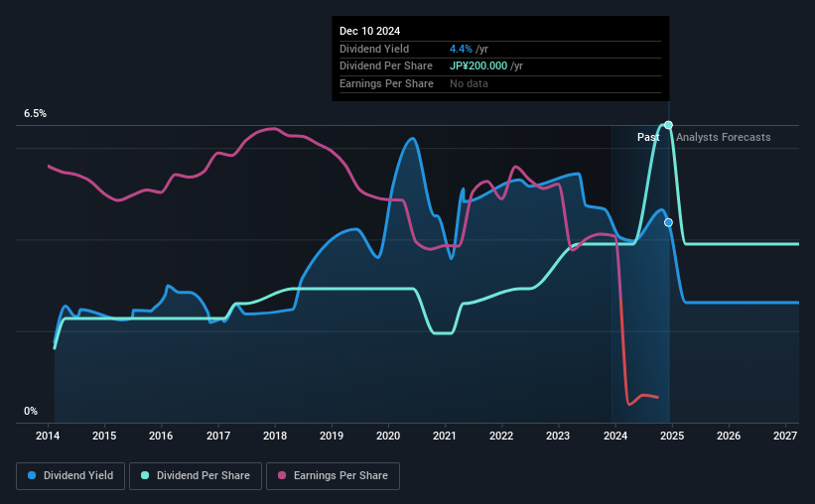This screenshot has width=815, height=504.
Task: Click the 2016 x-axis label
Action: click(161, 436)
